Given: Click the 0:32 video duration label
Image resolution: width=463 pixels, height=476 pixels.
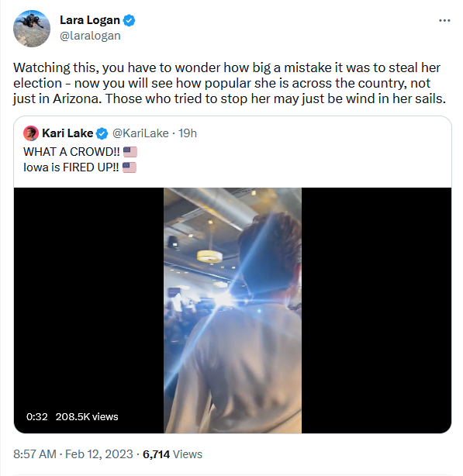Looking at the screenshot, I should (x=37, y=417).
